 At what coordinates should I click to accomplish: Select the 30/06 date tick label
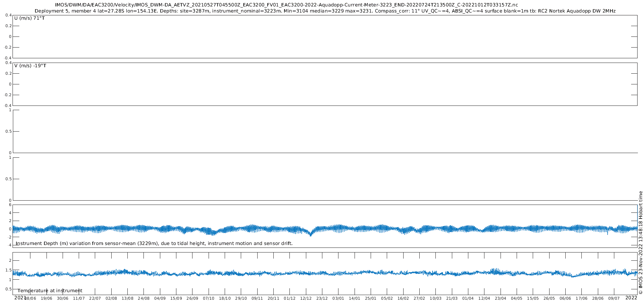click(63, 298)
